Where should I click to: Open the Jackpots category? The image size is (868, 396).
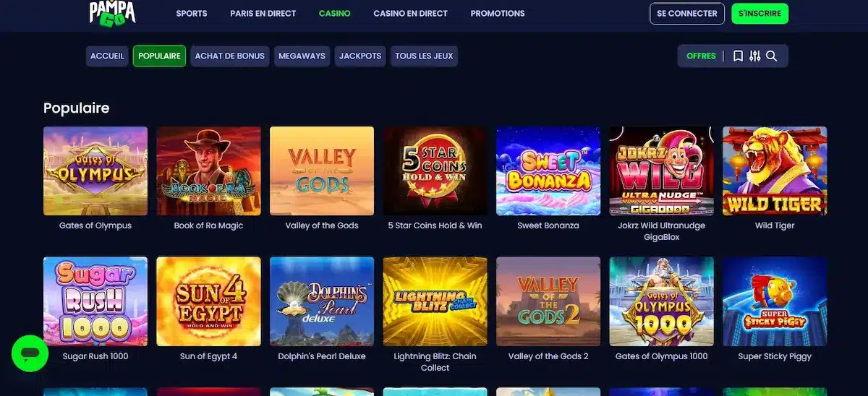click(360, 56)
